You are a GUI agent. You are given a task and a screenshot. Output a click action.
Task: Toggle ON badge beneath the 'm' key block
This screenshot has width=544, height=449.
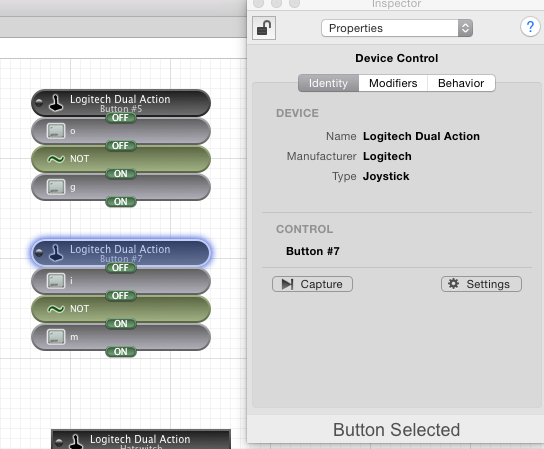point(120,351)
